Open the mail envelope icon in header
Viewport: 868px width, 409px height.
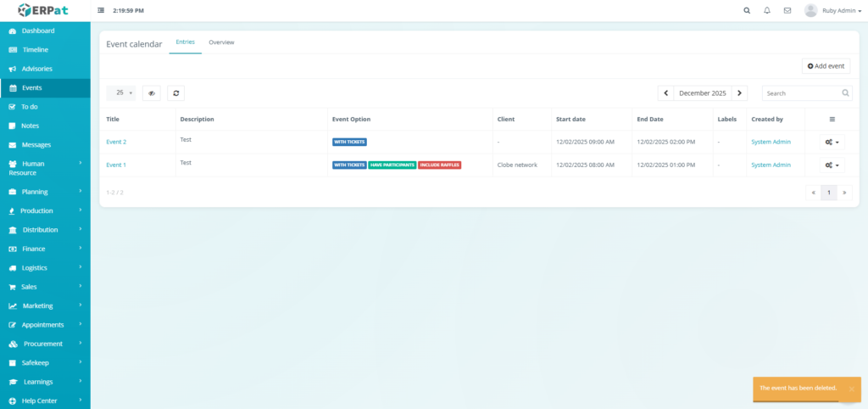point(787,11)
